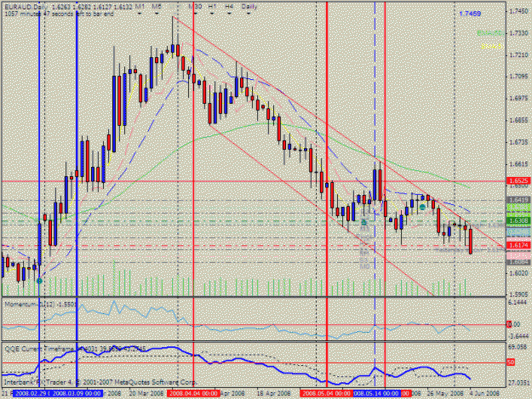Click the arrow under M1
Viewport: 532px width, 399px height.
[x=140, y=14]
